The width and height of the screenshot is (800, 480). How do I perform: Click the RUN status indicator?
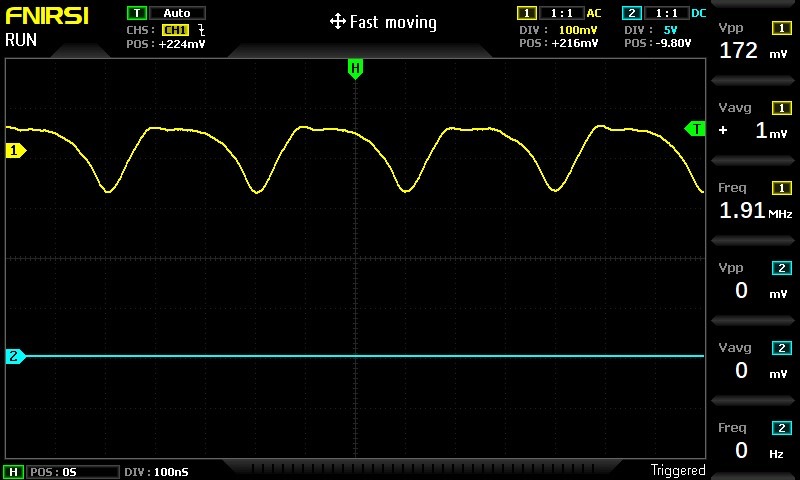pyautogui.click(x=21, y=40)
